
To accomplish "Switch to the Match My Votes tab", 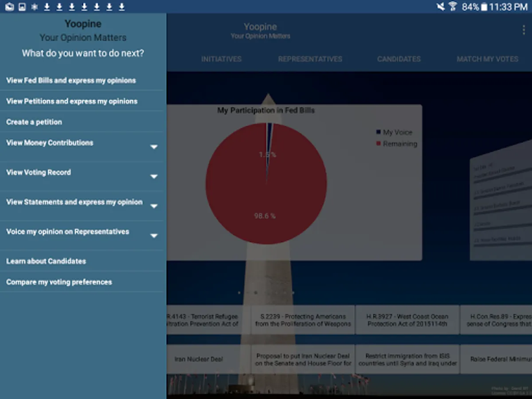I will pyautogui.click(x=487, y=59).
